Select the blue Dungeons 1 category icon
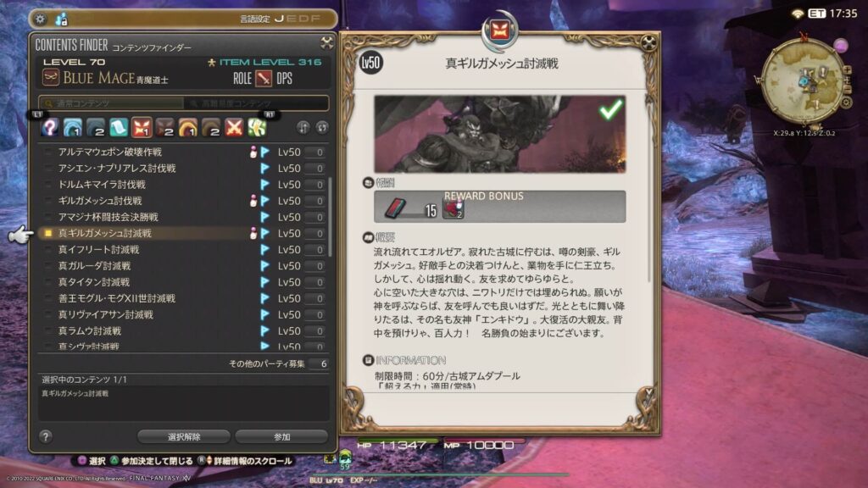The width and height of the screenshot is (868, 488). coord(73,128)
